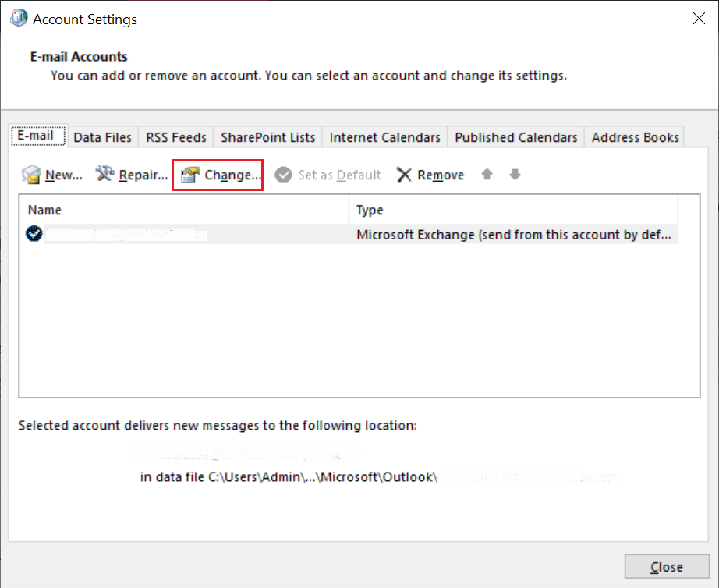This screenshot has height=588, width=719.
Task: Click the Change account icon
Action: pos(189,175)
